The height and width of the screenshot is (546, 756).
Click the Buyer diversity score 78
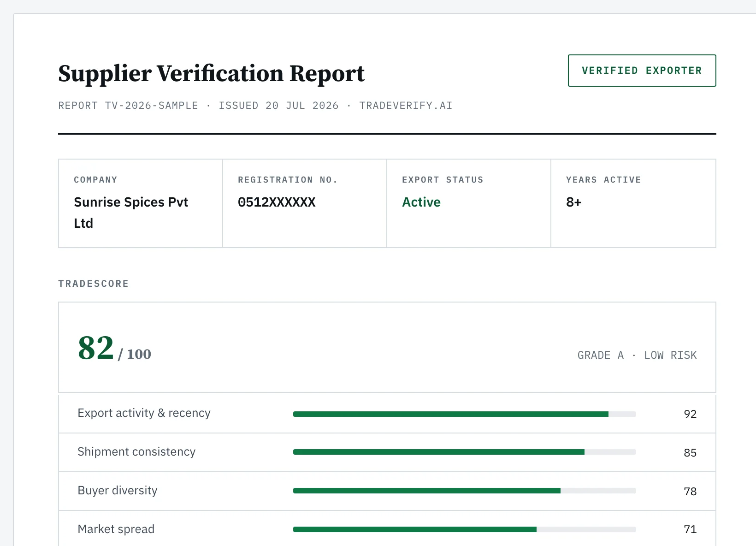tap(690, 492)
